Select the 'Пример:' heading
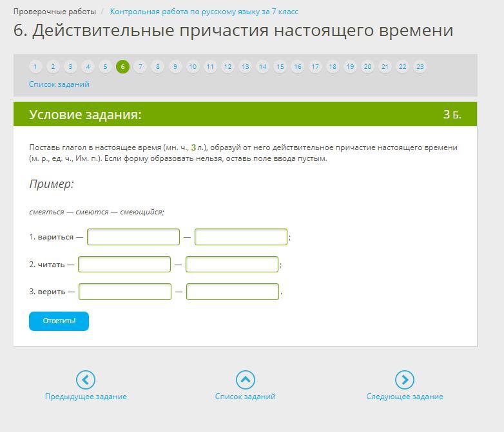The width and height of the screenshot is (504, 432). pyautogui.click(x=52, y=184)
